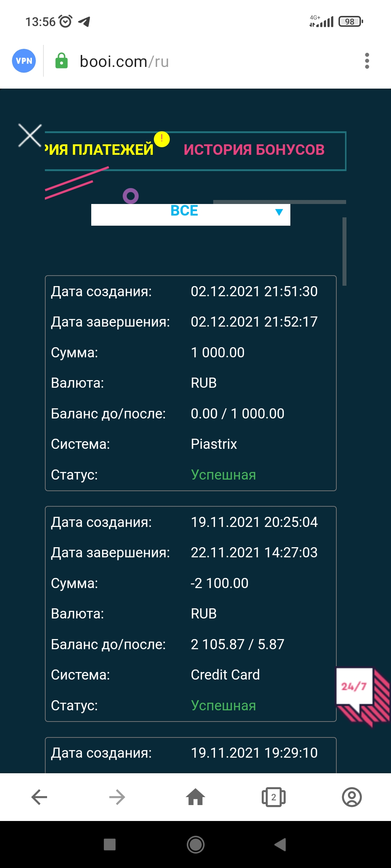Click the dropdown arrow next to ВСЕ
This screenshot has width=391, height=868.
click(x=279, y=212)
